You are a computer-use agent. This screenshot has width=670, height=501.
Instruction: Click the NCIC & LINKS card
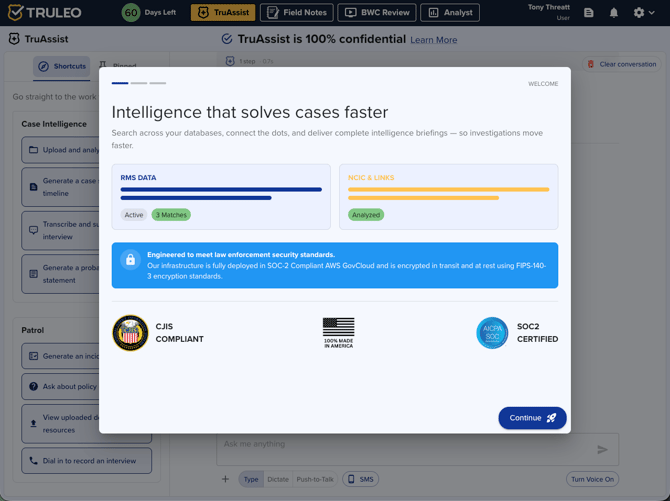point(448,197)
